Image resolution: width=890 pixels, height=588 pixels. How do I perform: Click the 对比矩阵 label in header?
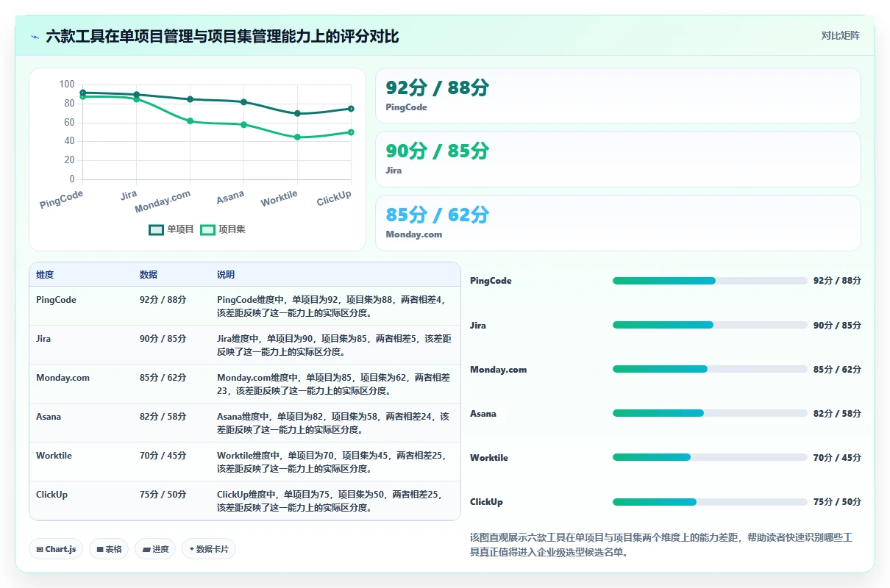tap(841, 35)
